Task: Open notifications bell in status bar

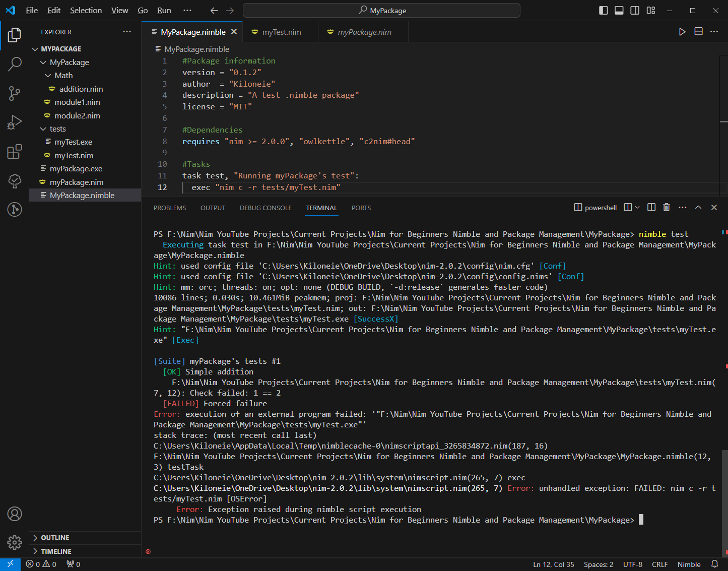Action: [714, 564]
